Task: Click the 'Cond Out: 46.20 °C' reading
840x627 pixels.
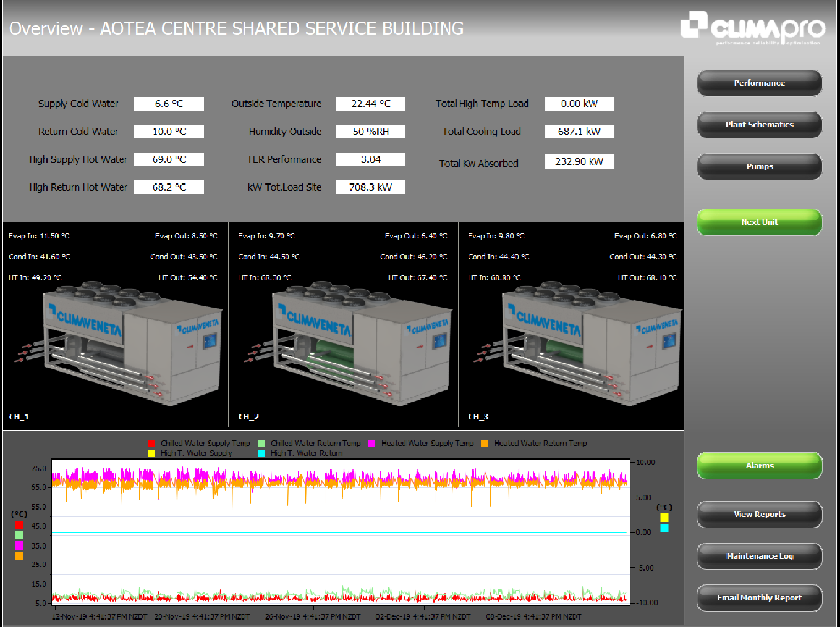Action: (x=414, y=257)
